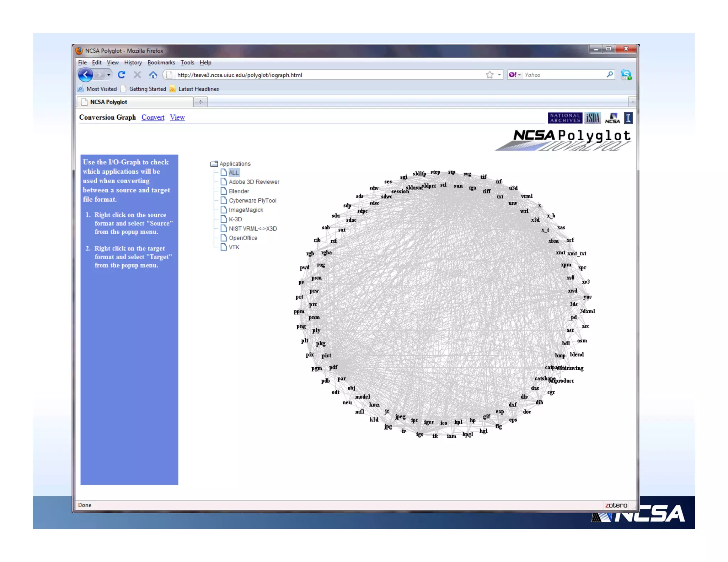Select ImageMagick in Applications tree
This screenshot has height=562, width=728.
(x=246, y=210)
